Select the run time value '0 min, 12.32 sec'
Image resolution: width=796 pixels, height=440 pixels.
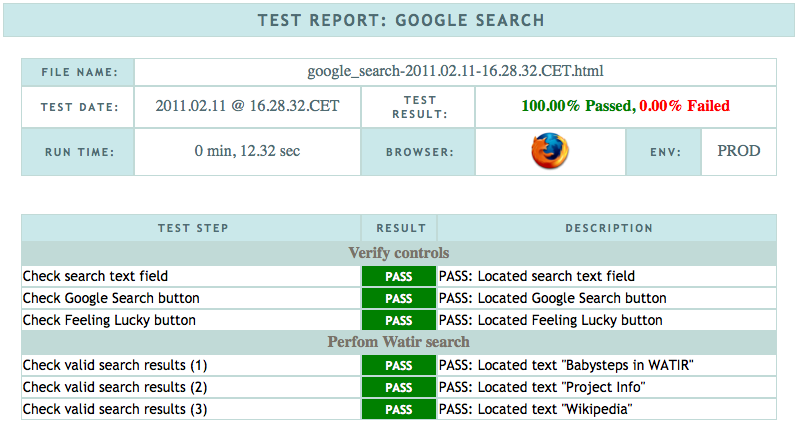coord(247,151)
